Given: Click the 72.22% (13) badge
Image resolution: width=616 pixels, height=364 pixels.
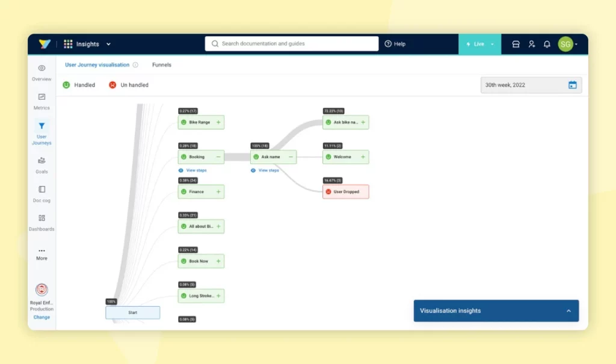Looking at the screenshot, I should coord(333,111).
